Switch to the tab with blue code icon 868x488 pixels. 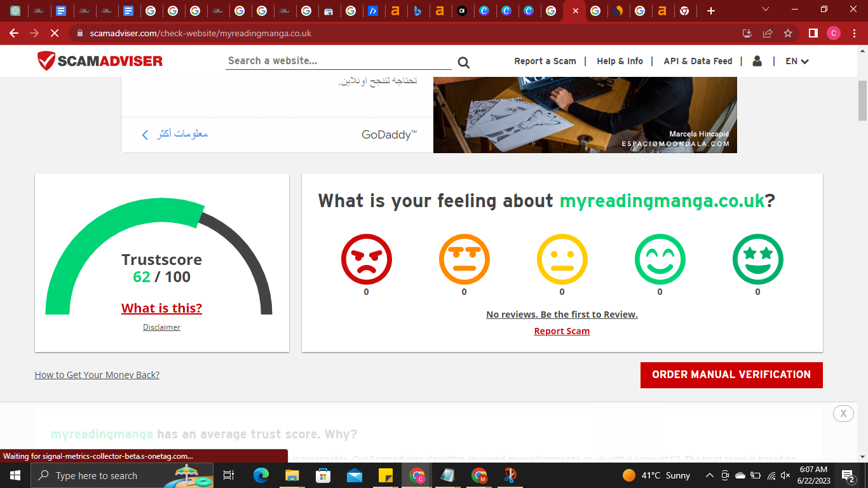tap(373, 11)
